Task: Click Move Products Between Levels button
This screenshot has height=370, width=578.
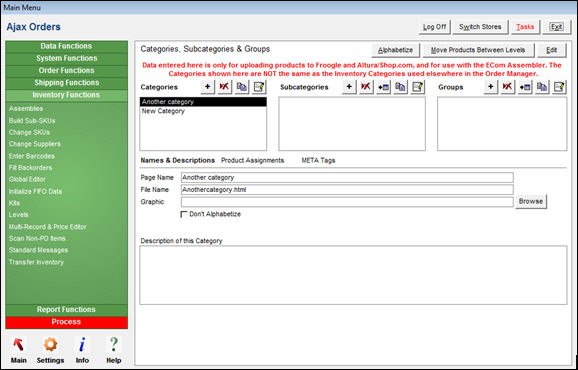Action: coord(478,50)
